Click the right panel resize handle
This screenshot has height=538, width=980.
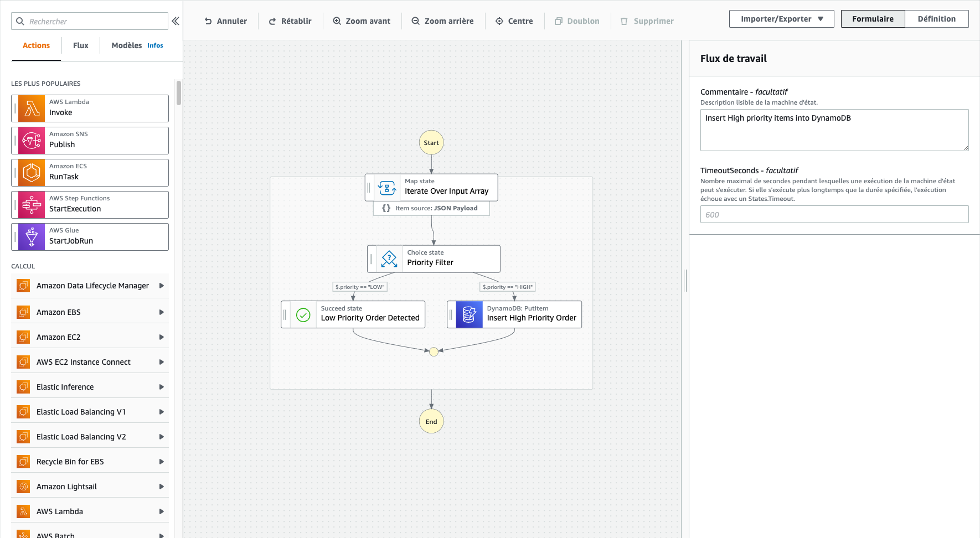pos(685,281)
